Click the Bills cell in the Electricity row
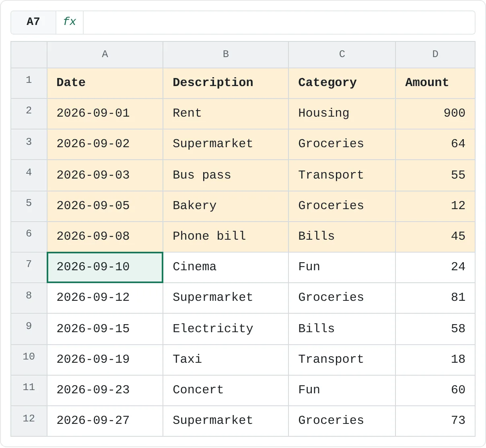Screen dimensions: 486x448 click(x=342, y=329)
